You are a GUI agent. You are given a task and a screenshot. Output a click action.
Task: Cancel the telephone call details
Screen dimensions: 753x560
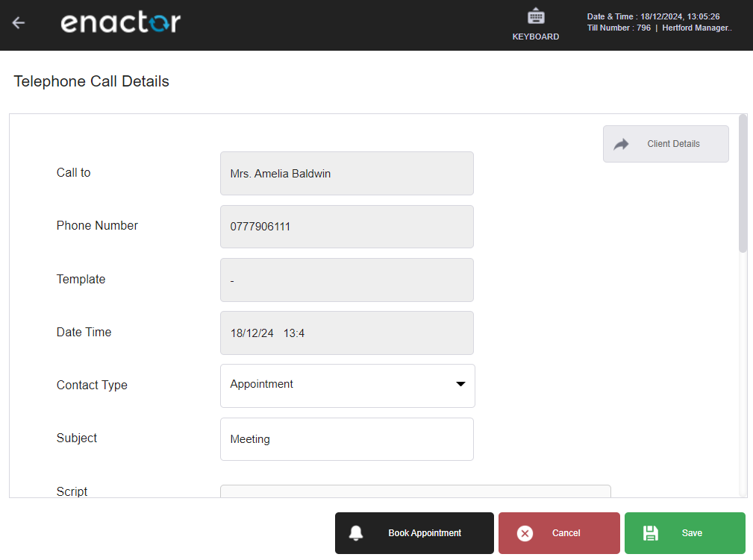pyautogui.click(x=559, y=533)
